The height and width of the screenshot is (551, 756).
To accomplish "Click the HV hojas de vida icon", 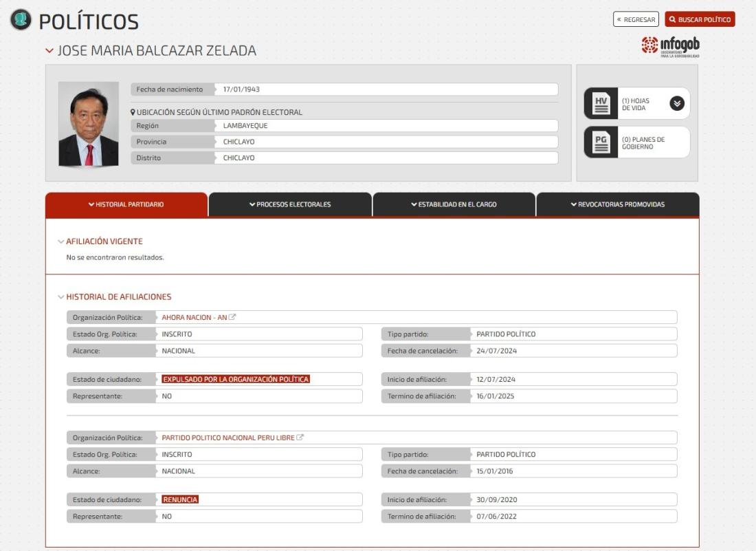I will pos(601,104).
